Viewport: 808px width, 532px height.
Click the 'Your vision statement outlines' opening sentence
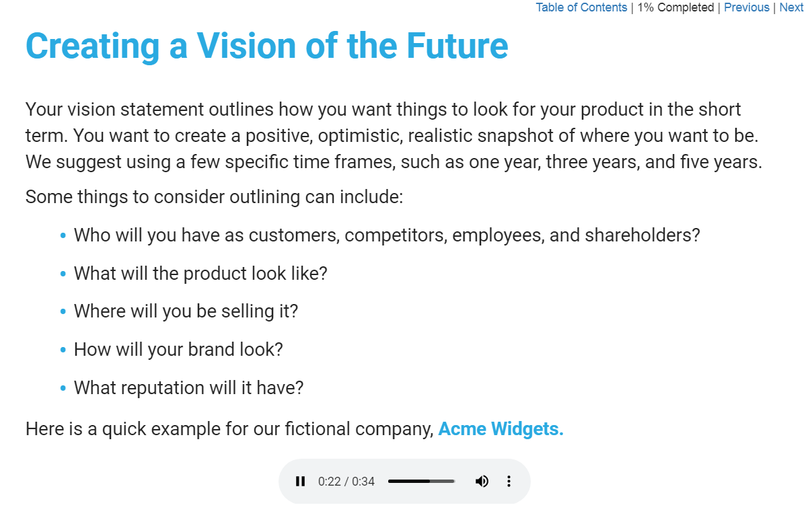click(x=383, y=110)
